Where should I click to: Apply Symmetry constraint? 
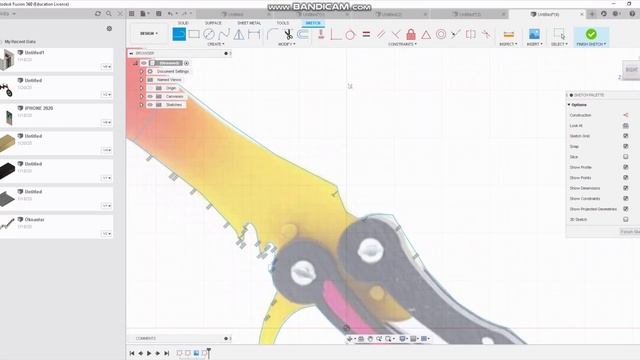[471, 34]
